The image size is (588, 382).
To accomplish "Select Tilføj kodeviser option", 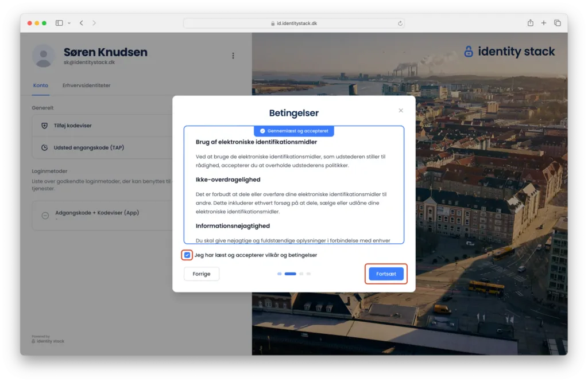I will 102,126.
